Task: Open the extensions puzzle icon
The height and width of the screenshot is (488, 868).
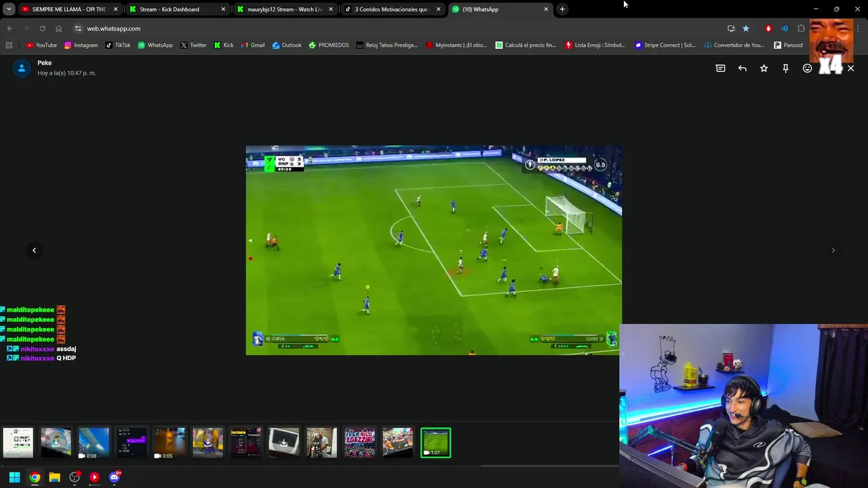Action: [802, 28]
